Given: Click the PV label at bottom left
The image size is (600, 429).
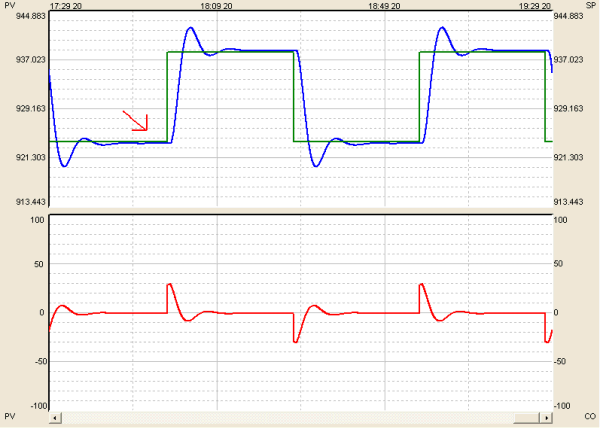Looking at the screenshot, I should coord(9,415).
